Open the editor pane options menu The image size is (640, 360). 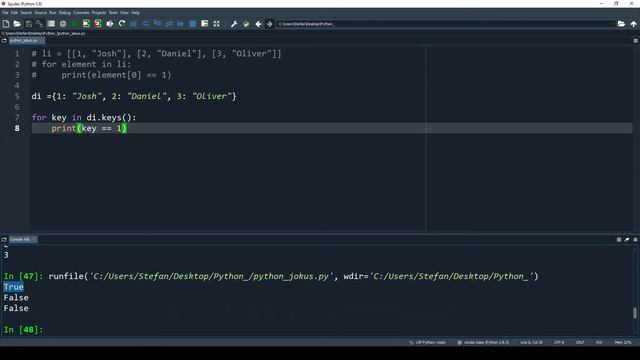tap(635, 40)
